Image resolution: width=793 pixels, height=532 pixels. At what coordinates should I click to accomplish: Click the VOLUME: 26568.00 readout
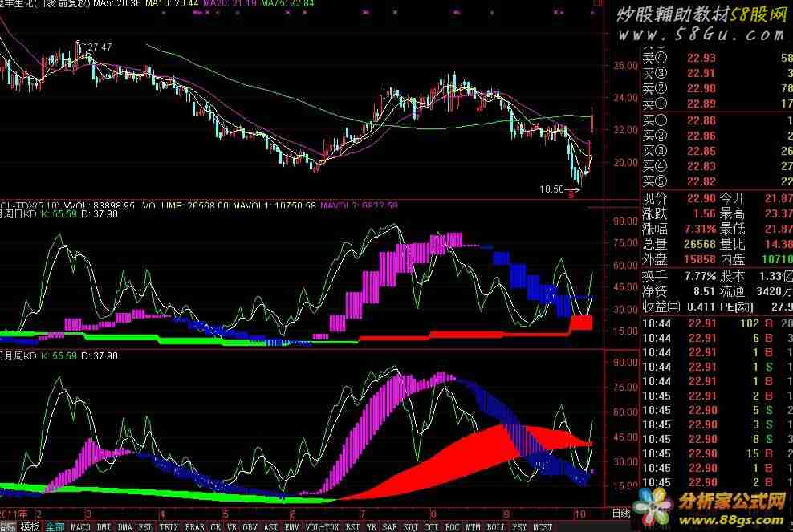point(185,205)
